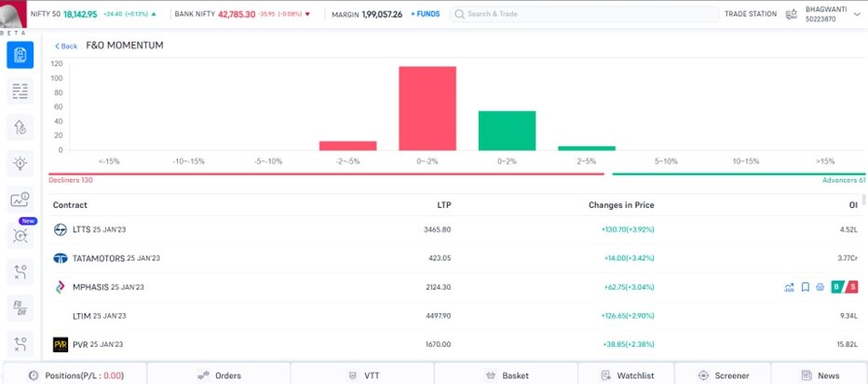Open the upward arrow rupee sidebar icon
This screenshot has width=868, height=384.
pyautogui.click(x=20, y=128)
